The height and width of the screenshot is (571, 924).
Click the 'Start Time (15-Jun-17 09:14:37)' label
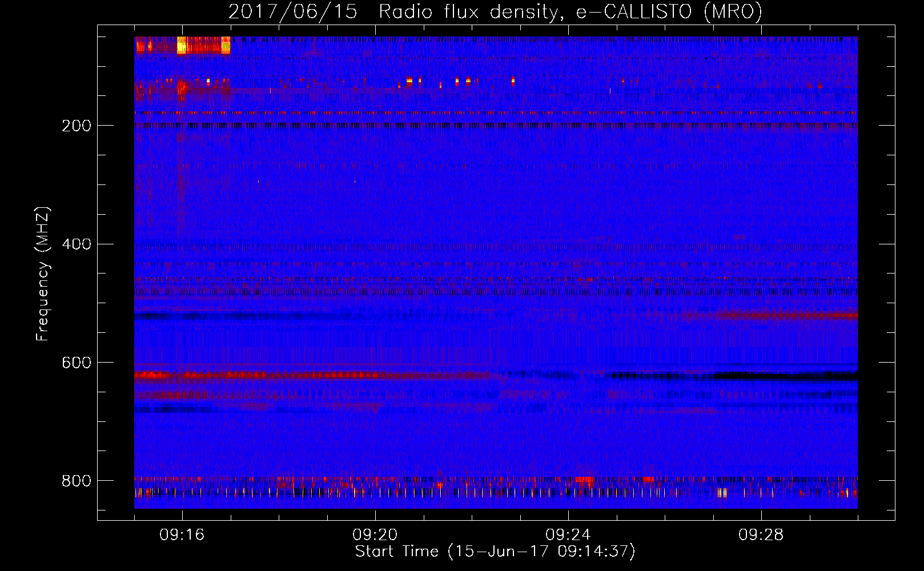[x=495, y=552]
